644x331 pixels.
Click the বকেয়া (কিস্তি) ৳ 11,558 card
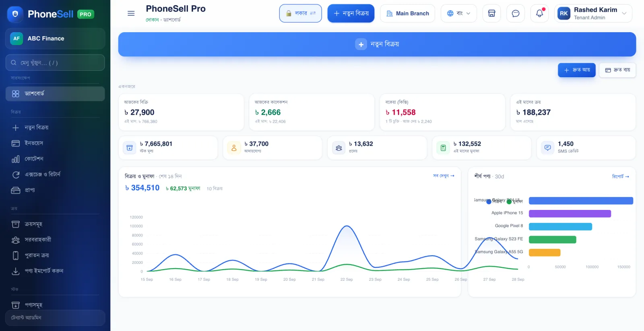442,112
